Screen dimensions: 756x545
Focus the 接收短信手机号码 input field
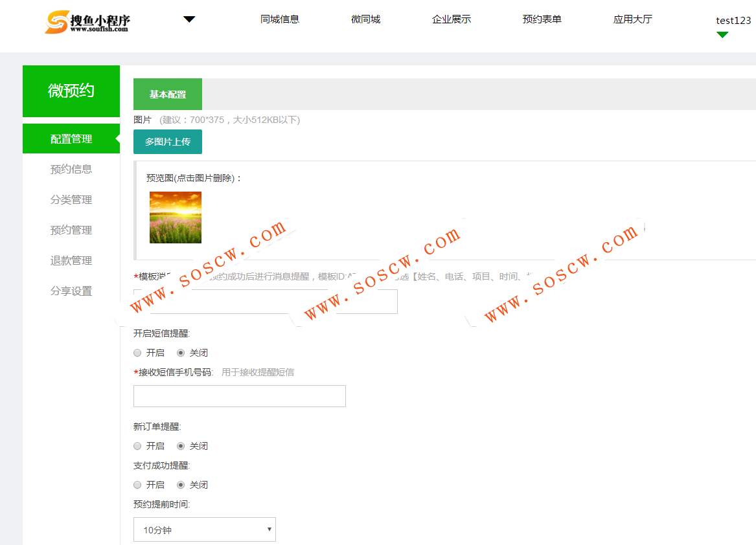(x=240, y=396)
